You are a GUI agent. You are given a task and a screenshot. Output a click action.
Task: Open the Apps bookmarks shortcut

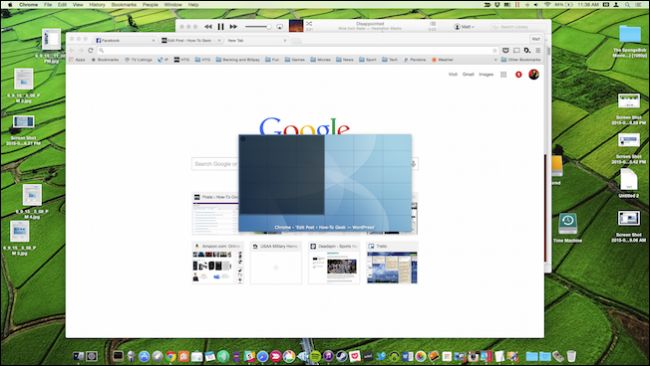(77, 60)
